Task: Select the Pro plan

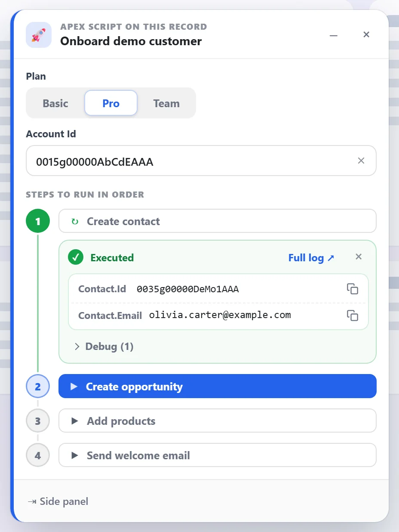Action: pos(111,103)
